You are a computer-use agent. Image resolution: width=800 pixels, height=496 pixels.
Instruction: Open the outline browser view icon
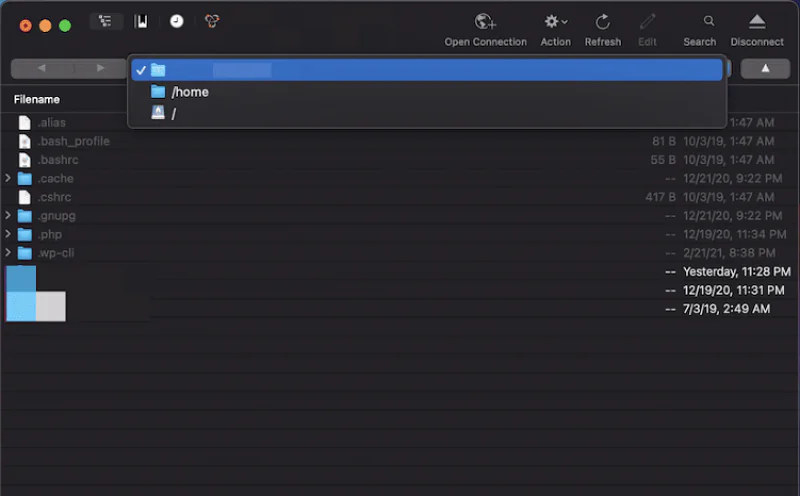[106, 21]
